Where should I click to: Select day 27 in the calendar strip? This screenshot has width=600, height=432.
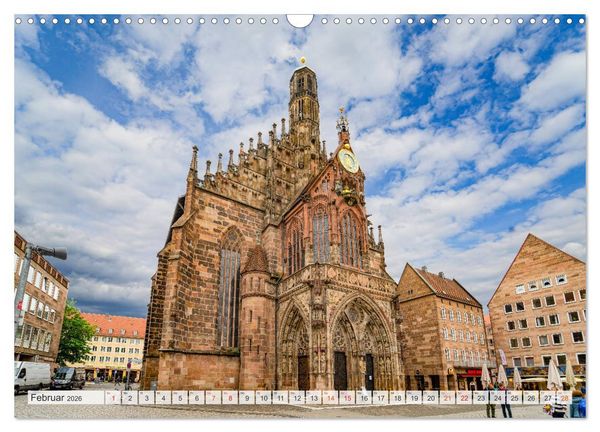(548, 398)
